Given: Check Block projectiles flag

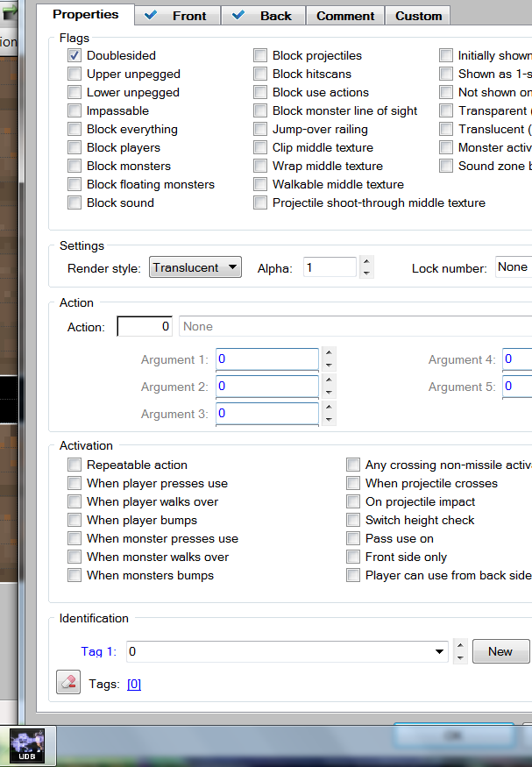Looking at the screenshot, I should pyautogui.click(x=261, y=56).
